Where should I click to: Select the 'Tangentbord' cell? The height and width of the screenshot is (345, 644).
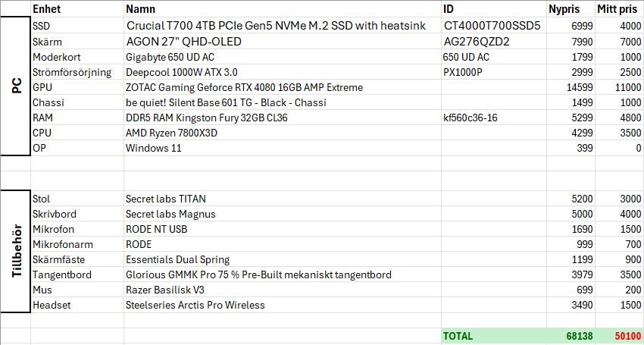point(77,274)
